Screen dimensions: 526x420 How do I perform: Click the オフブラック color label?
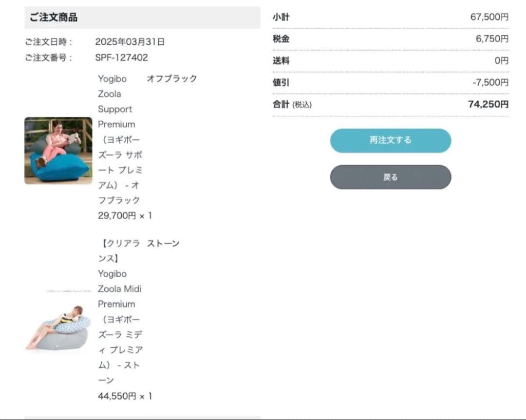coord(172,78)
